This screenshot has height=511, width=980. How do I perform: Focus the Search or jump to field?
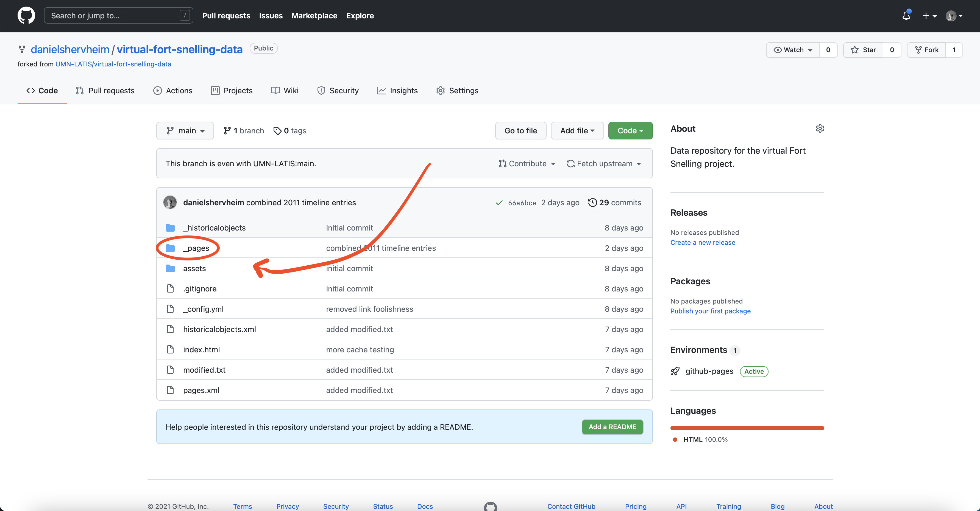click(x=118, y=16)
